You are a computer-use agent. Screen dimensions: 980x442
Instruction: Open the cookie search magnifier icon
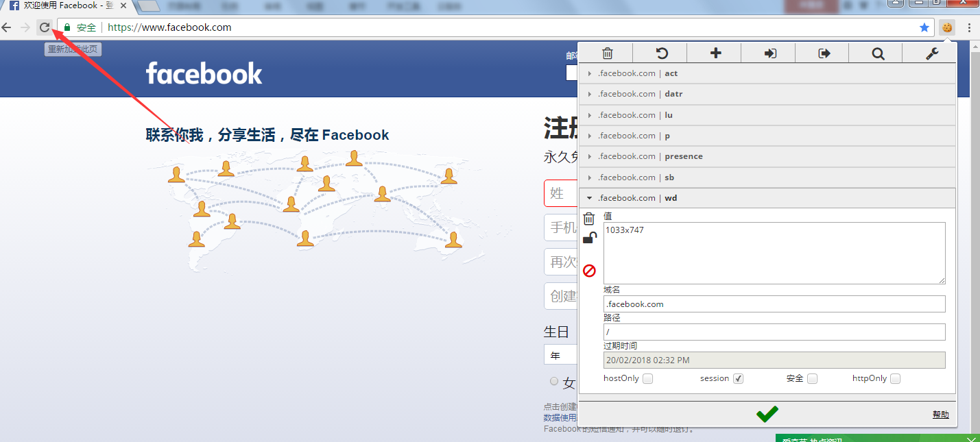click(878, 53)
